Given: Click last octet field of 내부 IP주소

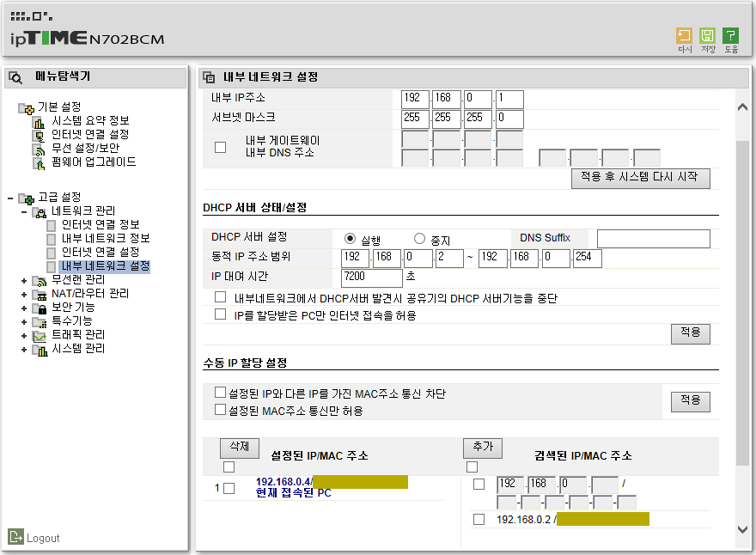Looking at the screenshot, I should [509, 99].
